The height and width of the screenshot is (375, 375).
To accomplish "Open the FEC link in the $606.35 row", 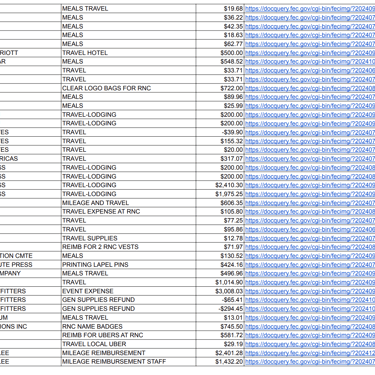I will coord(310,203).
